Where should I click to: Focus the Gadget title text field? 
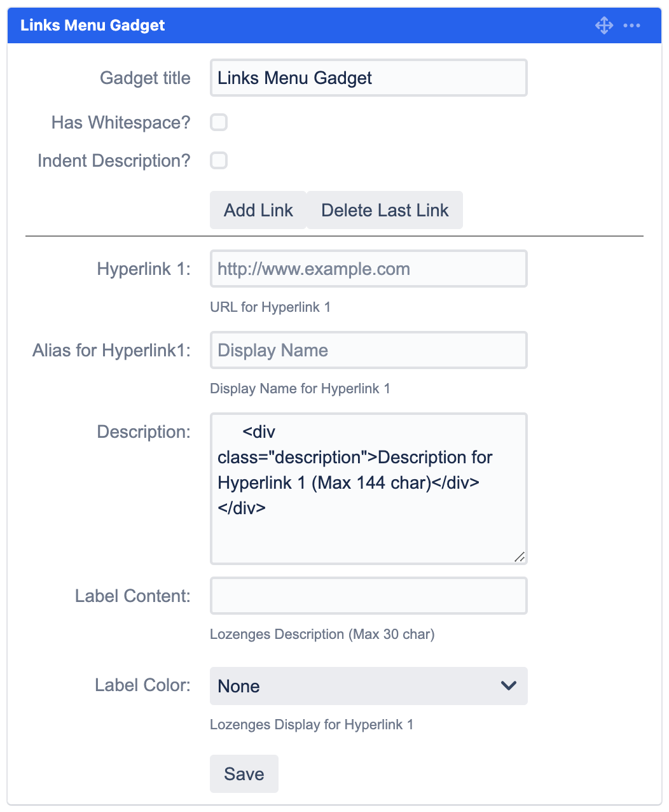pyautogui.click(x=368, y=78)
